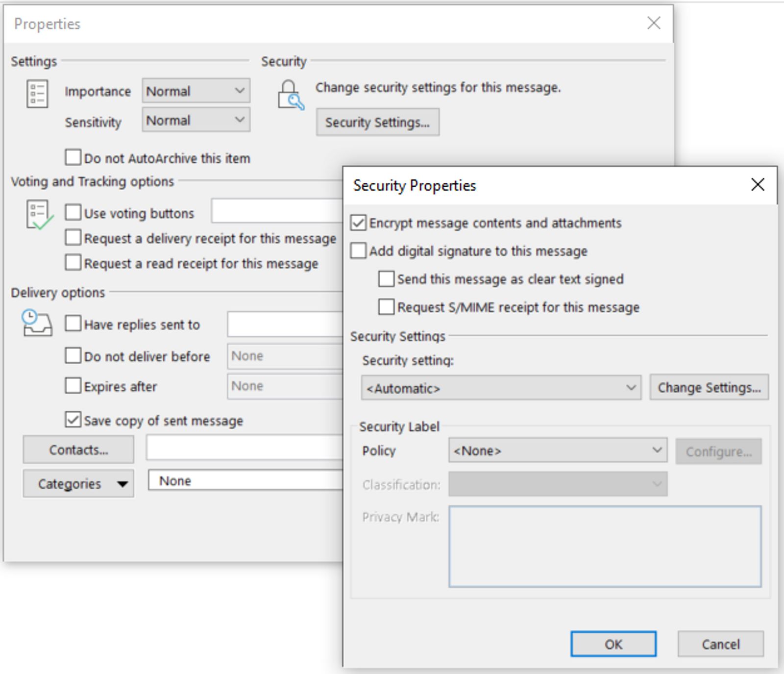Check Do not deliver before option
The width and height of the screenshot is (784, 674).
[73, 355]
